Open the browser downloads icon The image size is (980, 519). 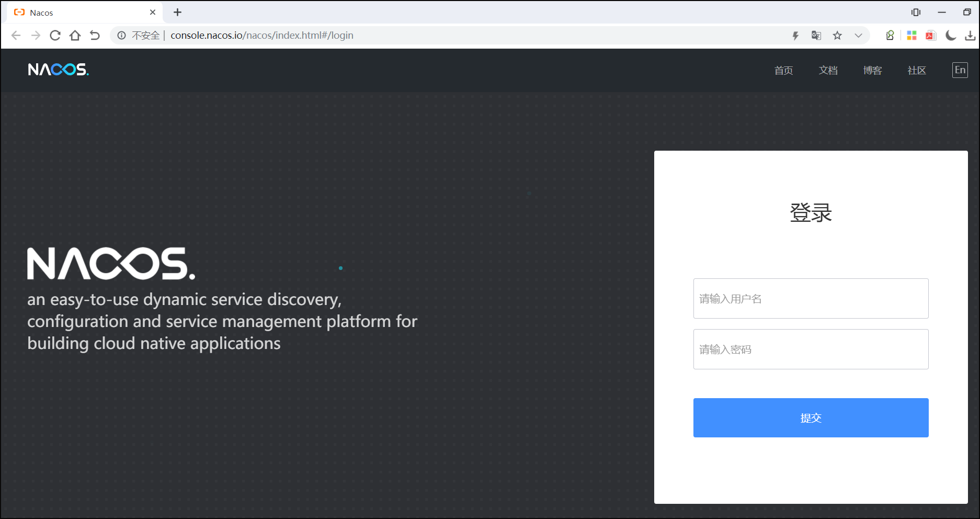pos(971,35)
